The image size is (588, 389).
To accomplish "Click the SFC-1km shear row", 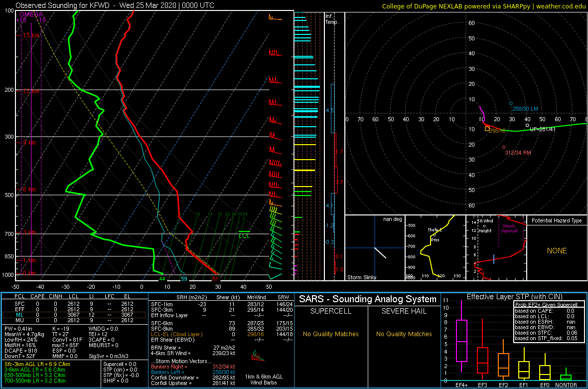I will (222, 305).
